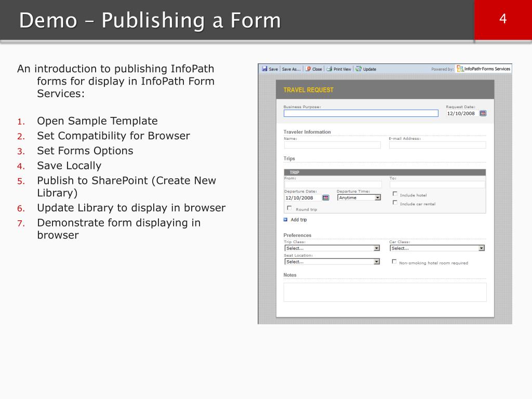Click the trip From field
This screenshot has height=399, width=532.
333,184
